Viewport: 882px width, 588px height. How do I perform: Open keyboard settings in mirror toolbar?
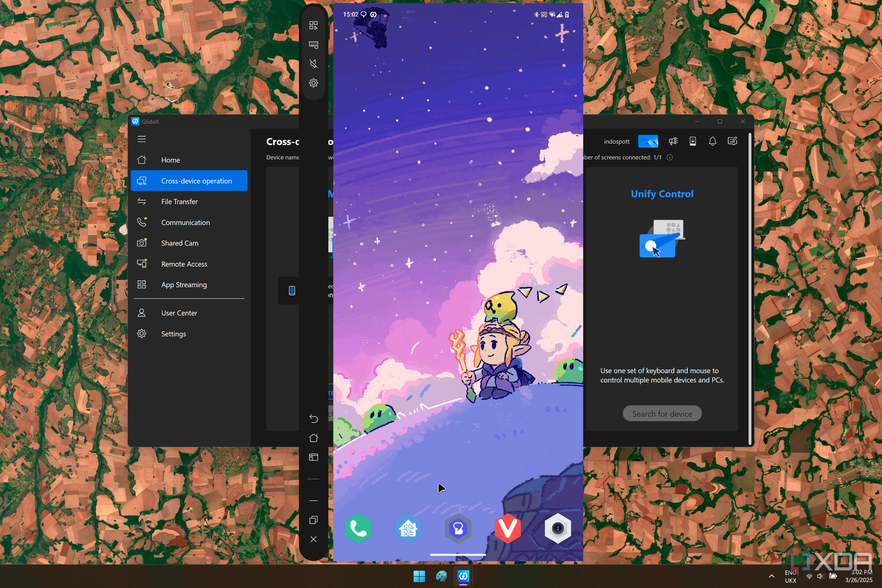tap(314, 45)
